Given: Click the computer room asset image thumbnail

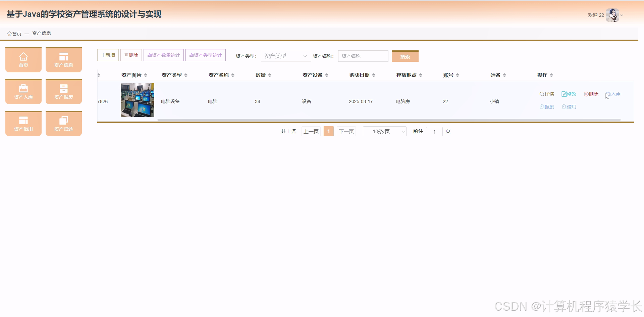Looking at the screenshot, I should pyautogui.click(x=137, y=100).
